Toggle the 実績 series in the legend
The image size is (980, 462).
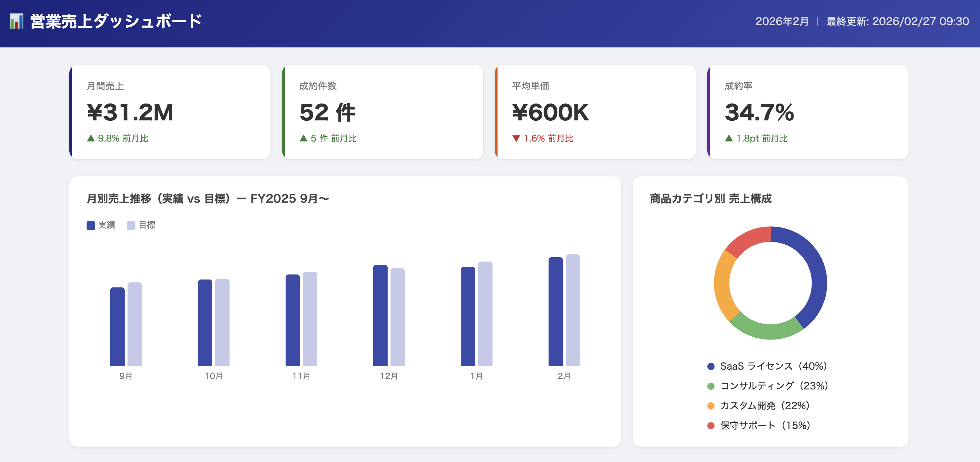[101, 225]
